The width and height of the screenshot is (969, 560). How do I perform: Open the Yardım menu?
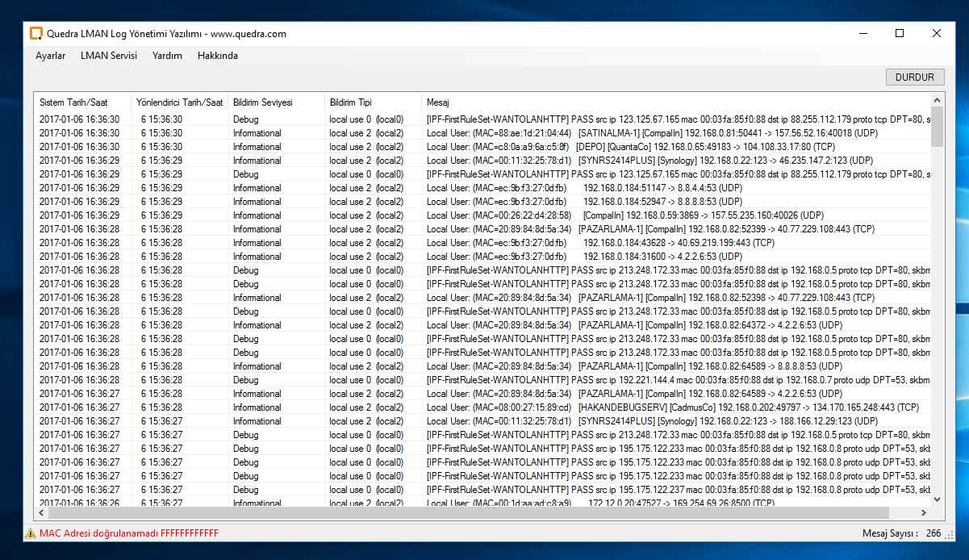pyautogui.click(x=167, y=56)
